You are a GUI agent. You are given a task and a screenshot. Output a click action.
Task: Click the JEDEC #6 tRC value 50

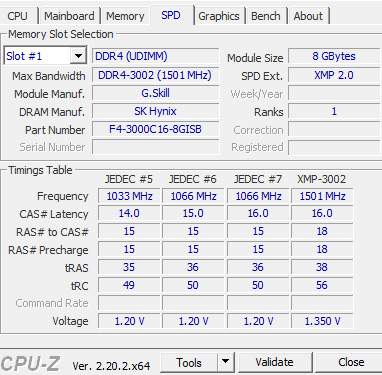pyautogui.click(x=193, y=285)
